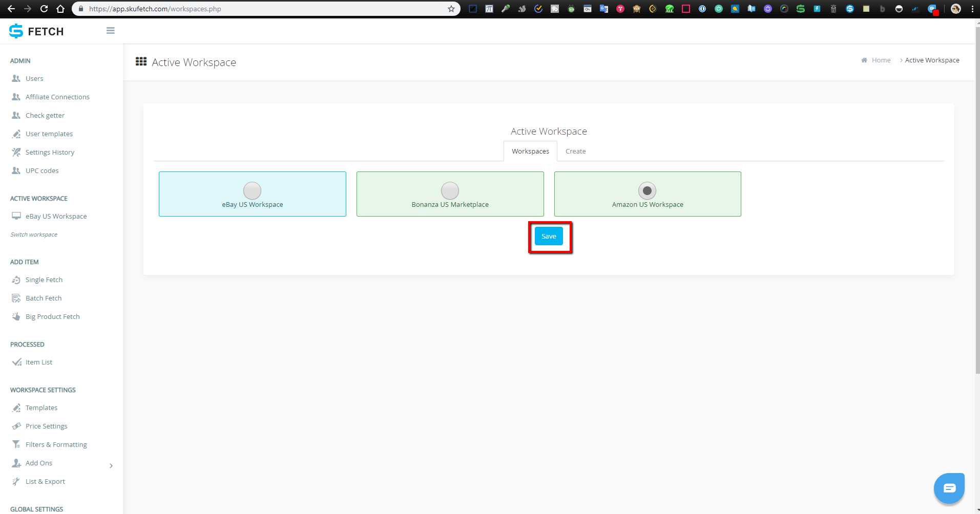Open the chat support bubble
Image resolution: width=980 pixels, height=514 pixels.
tap(949, 488)
